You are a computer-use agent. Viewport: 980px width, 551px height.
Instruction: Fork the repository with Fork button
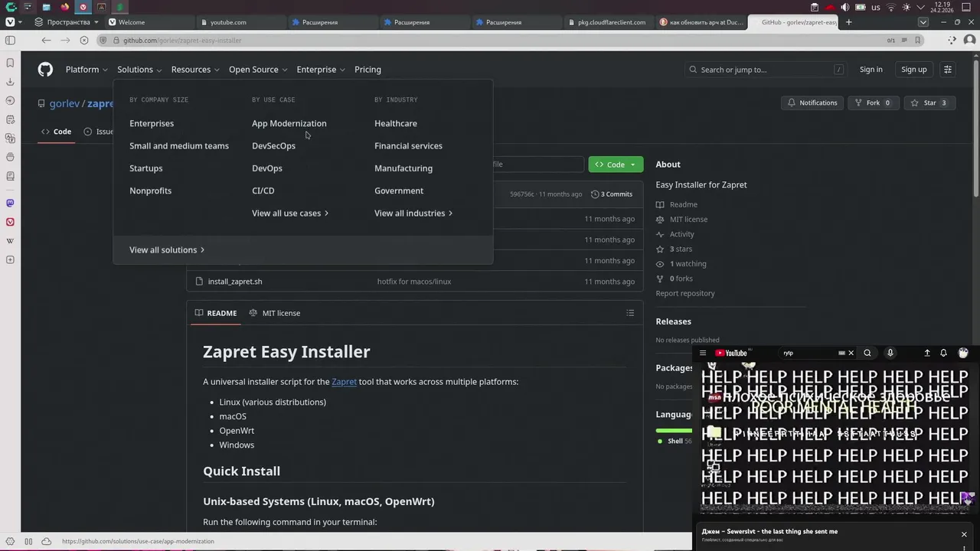873,103
